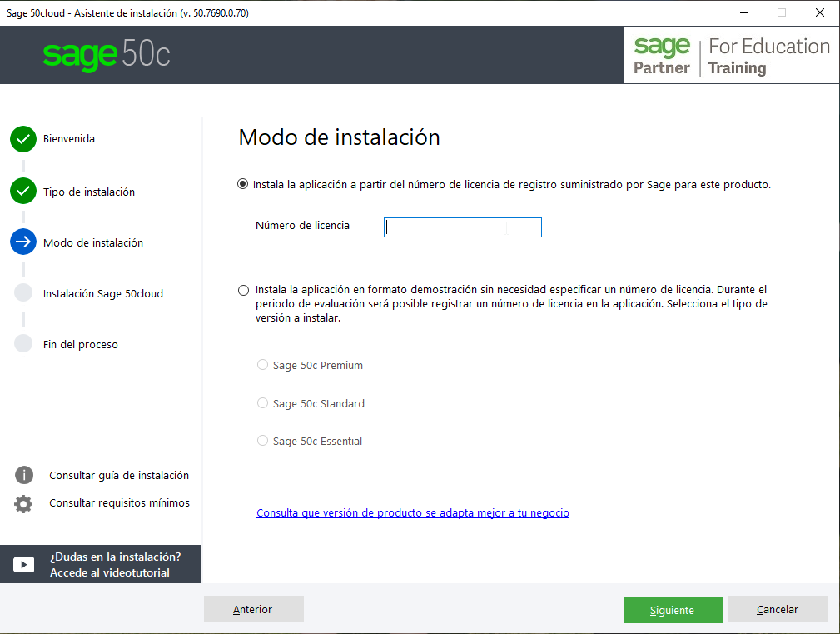Viewport: 840px width, 634px height.
Task: Click the gear icon for minimum requirements
Action: click(x=23, y=504)
